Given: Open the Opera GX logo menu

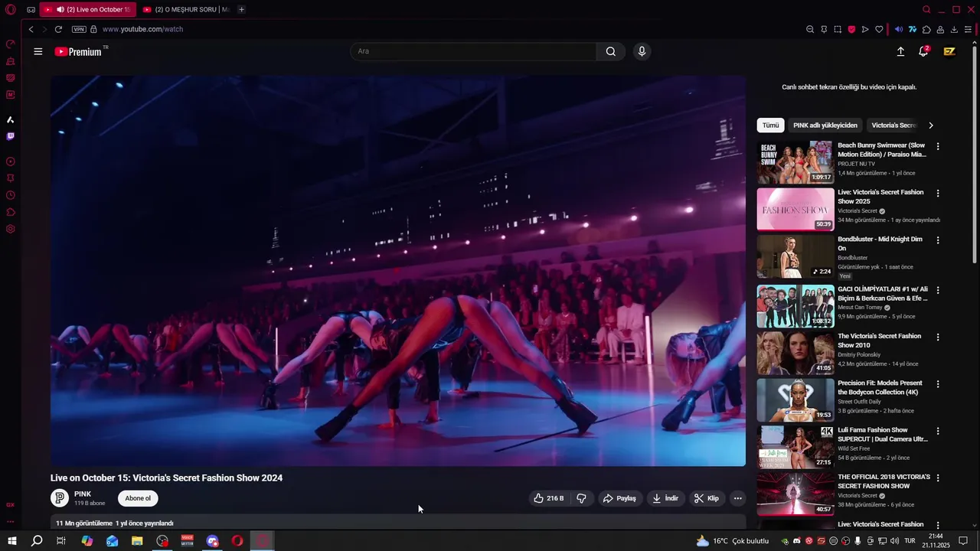Looking at the screenshot, I should click(10, 9).
